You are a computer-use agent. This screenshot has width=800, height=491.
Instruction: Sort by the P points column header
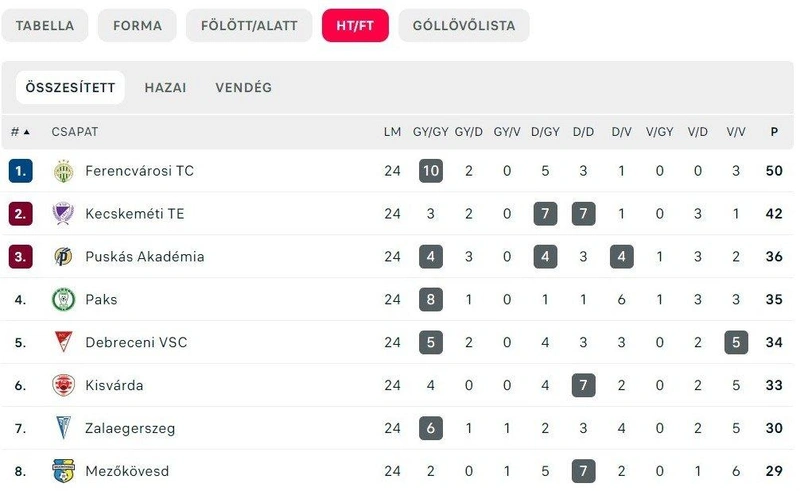pyautogui.click(x=774, y=132)
